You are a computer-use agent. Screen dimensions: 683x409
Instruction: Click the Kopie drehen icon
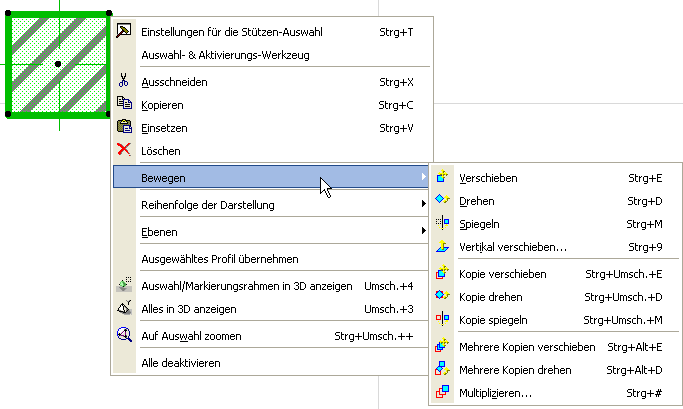[443, 297]
